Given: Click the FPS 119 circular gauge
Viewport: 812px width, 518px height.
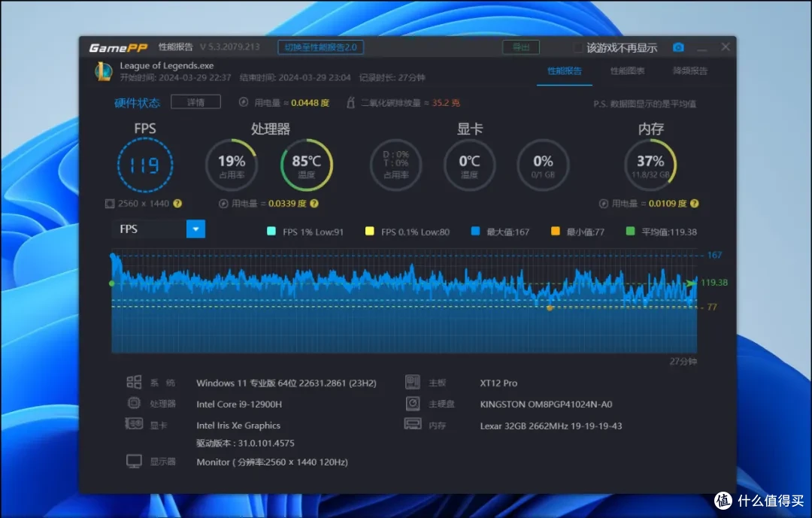Looking at the screenshot, I should click(x=145, y=165).
